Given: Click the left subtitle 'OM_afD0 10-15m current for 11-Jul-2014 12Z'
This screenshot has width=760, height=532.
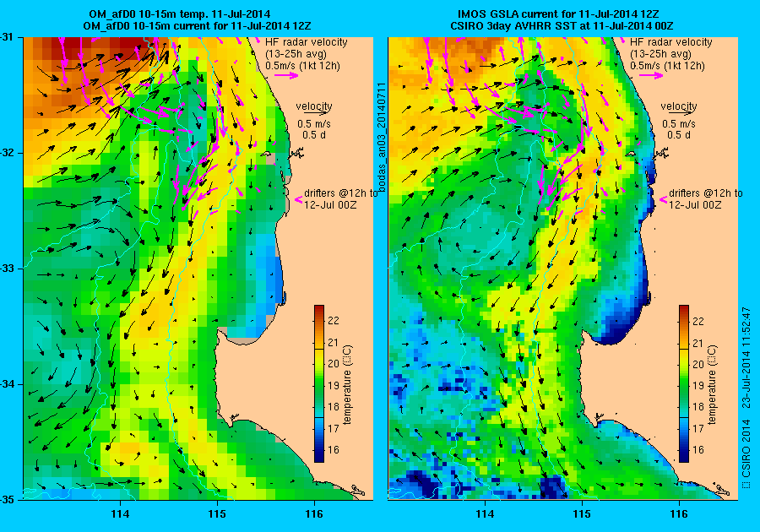Looking at the screenshot, I should (198, 25).
